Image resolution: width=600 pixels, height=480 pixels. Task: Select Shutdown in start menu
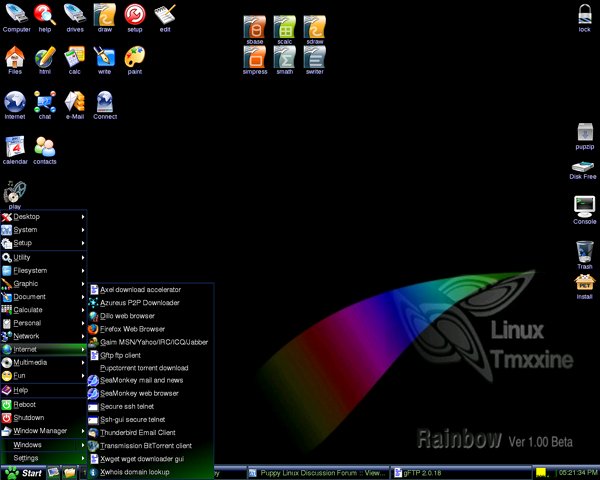coord(43,418)
